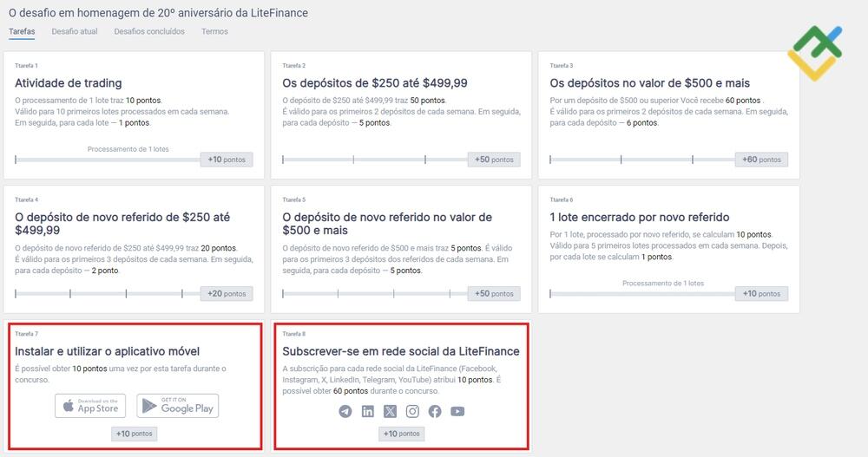Click progress bar in Atividade de trading
The image size is (868, 457).
(108, 160)
